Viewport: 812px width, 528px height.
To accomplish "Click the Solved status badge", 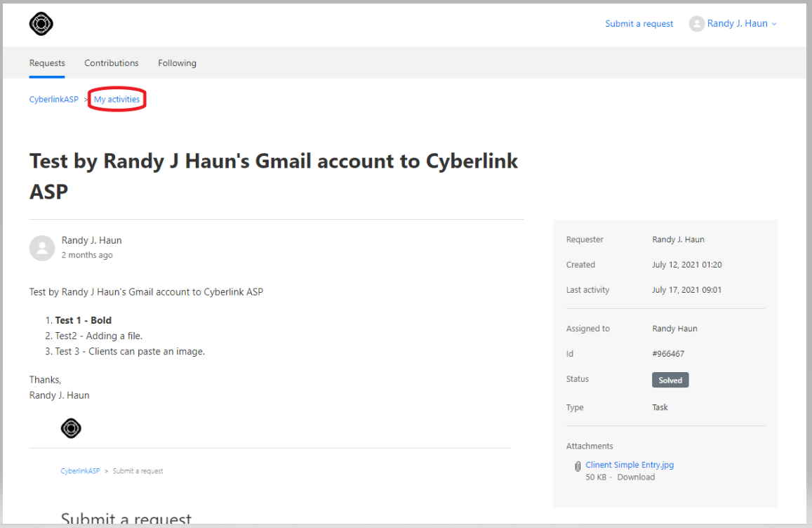I will pos(670,380).
